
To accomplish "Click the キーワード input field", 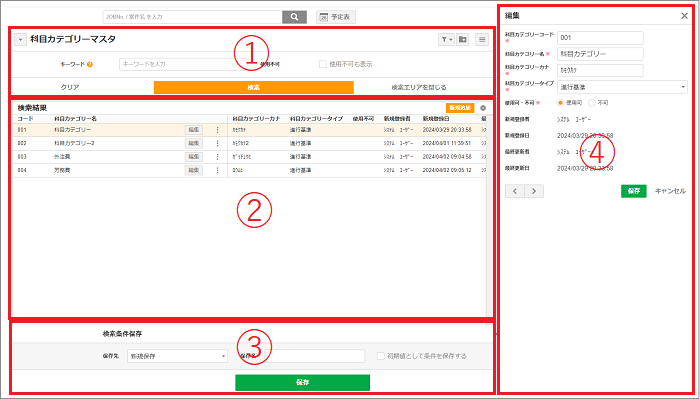I will click(183, 64).
